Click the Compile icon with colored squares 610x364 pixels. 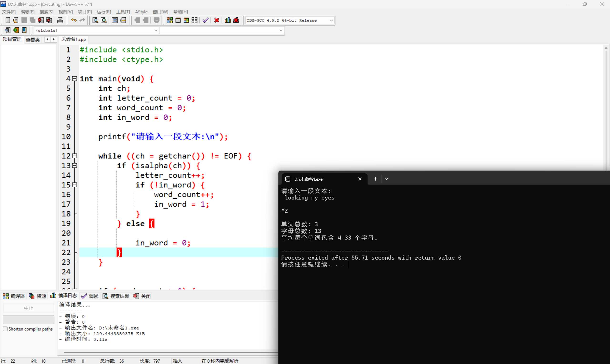pyautogui.click(x=170, y=20)
